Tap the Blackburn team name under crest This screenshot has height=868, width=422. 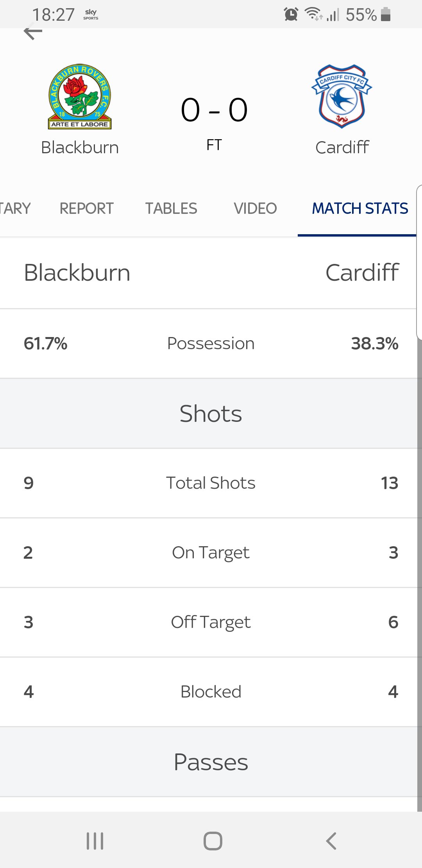click(80, 147)
